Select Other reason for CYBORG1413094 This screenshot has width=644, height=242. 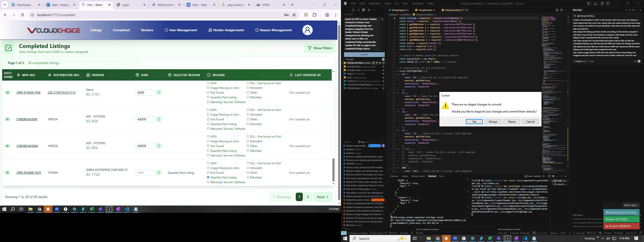click(248, 146)
